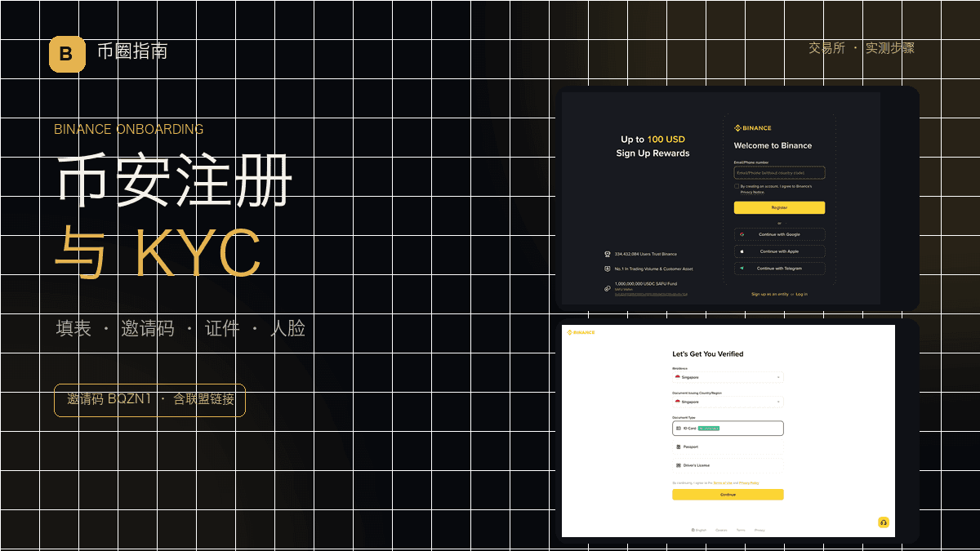Click the ID Card document icon
This screenshot has width=980, height=551.
coord(679,429)
